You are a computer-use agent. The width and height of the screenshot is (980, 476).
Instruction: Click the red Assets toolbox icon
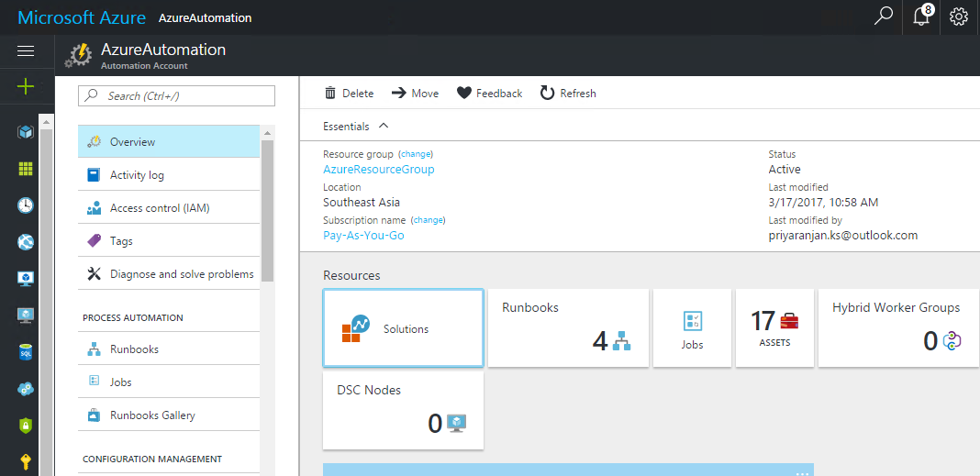tap(789, 321)
